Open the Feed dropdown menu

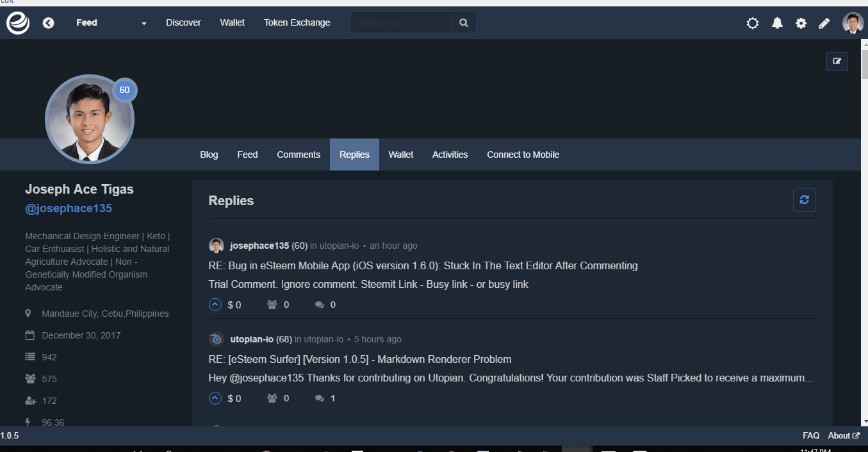(x=111, y=23)
